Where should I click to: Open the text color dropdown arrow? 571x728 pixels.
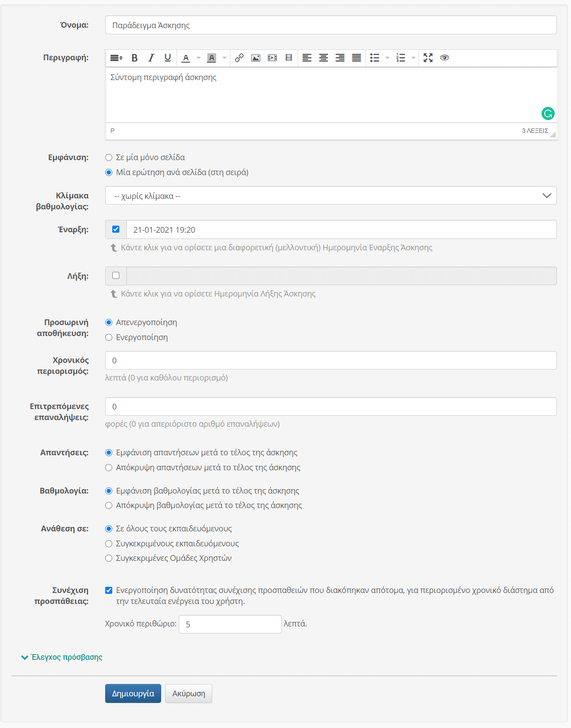(x=199, y=58)
